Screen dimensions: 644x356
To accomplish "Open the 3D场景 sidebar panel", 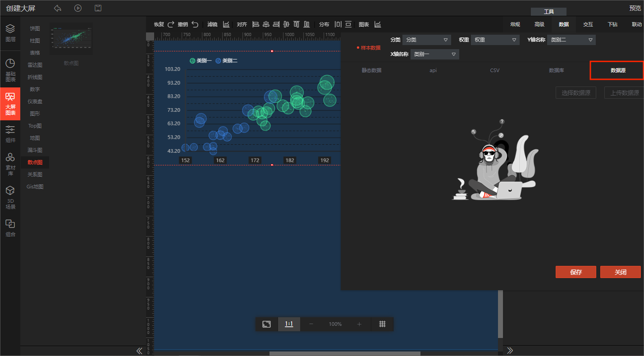I will point(10,198).
